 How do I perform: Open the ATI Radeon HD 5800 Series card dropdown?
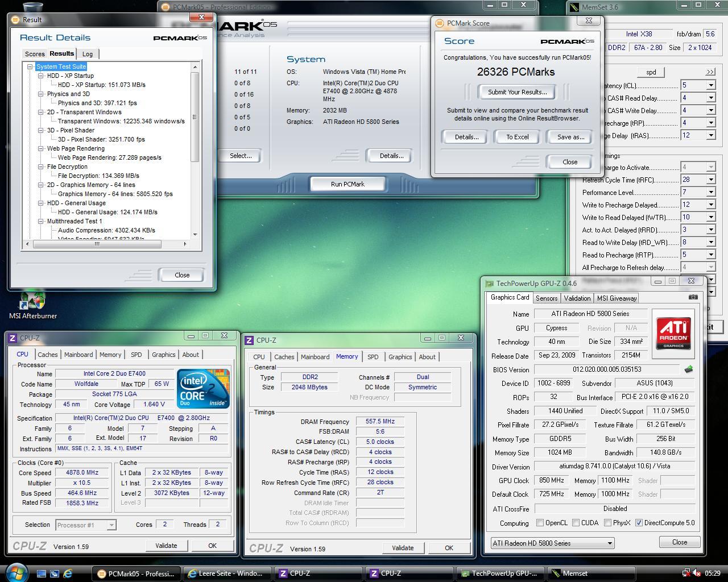552,543
